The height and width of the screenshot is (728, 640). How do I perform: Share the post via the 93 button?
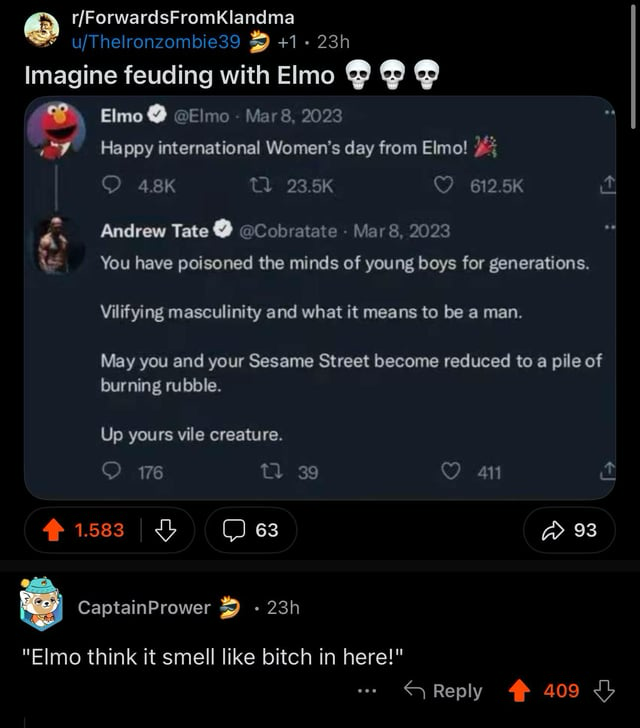pyautogui.click(x=569, y=530)
